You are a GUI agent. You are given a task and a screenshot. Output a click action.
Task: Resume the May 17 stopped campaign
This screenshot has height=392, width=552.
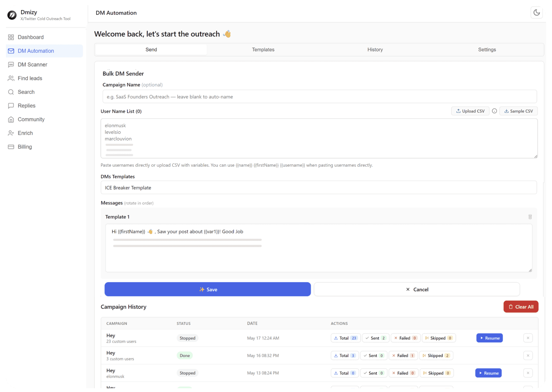[489, 338]
